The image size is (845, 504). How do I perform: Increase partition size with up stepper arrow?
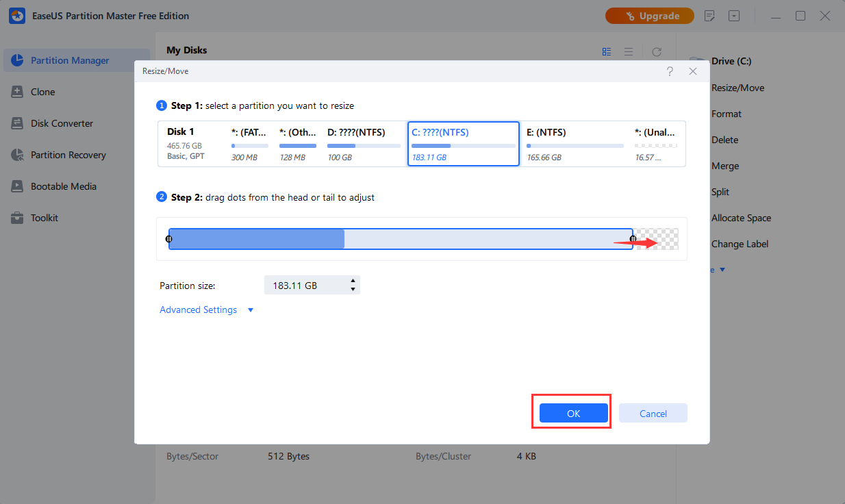point(353,281)
